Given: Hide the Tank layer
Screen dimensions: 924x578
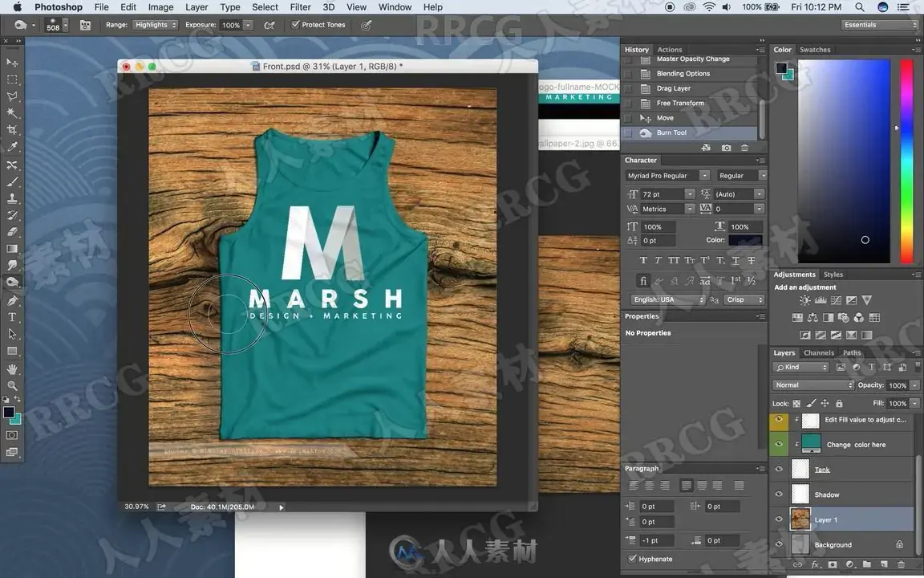Looking at the screenshot, I should pos(779,470).
